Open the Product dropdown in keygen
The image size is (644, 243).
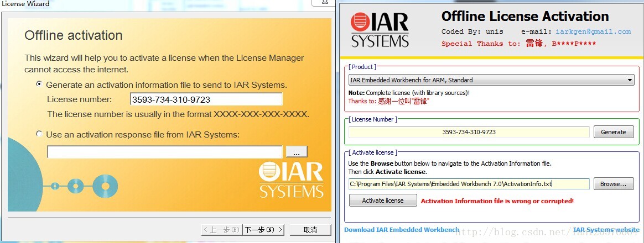(491, 80)
